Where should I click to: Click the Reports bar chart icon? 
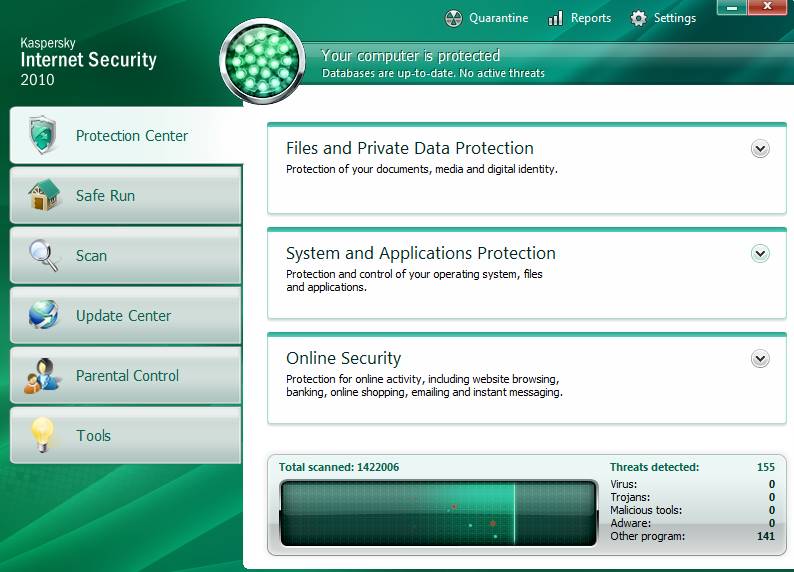555,19
